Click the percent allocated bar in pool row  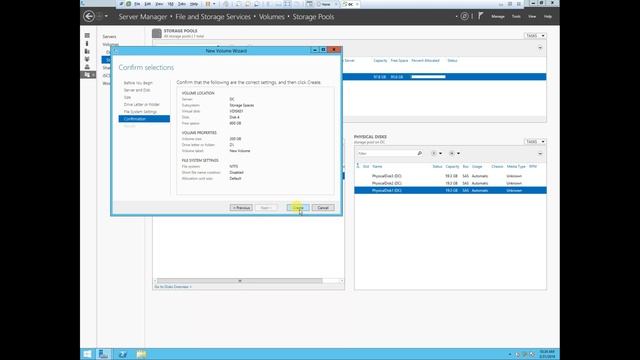click(x=428, y=77)
